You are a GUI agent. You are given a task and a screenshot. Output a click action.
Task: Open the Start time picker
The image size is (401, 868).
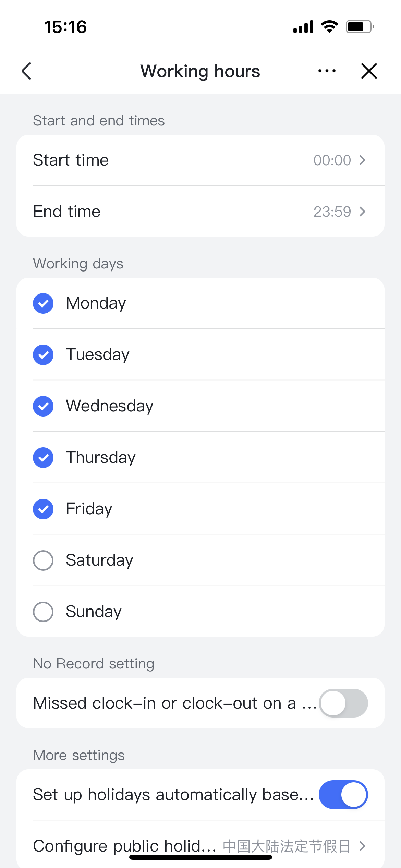tap(200, 160)
